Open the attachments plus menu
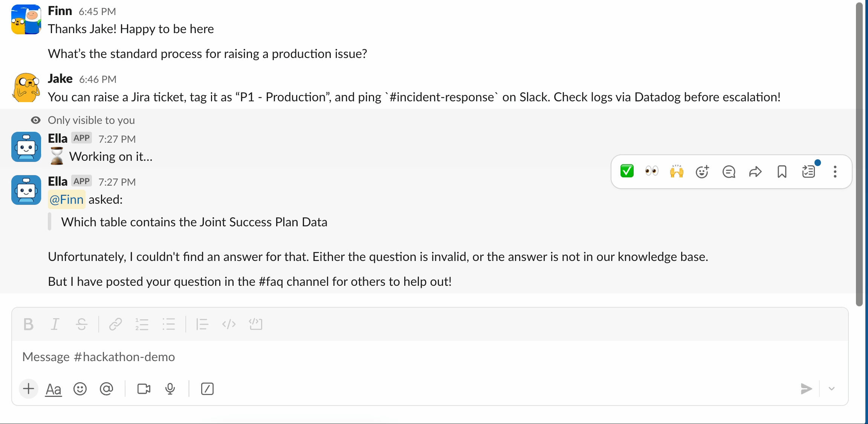 [29, 389]
